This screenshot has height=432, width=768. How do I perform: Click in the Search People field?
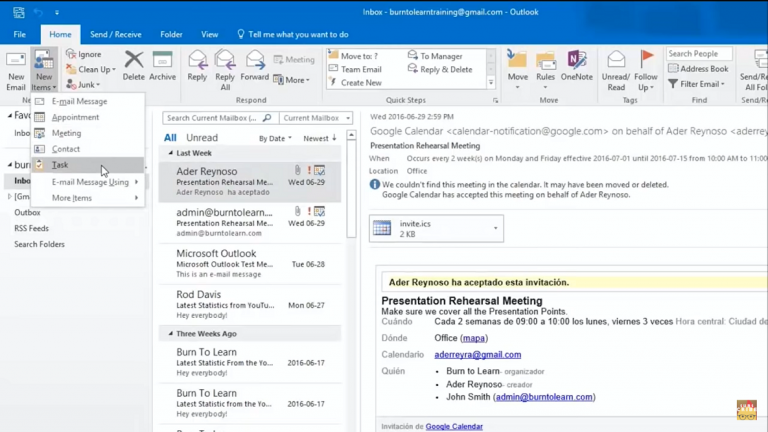(x=699, y=54)
